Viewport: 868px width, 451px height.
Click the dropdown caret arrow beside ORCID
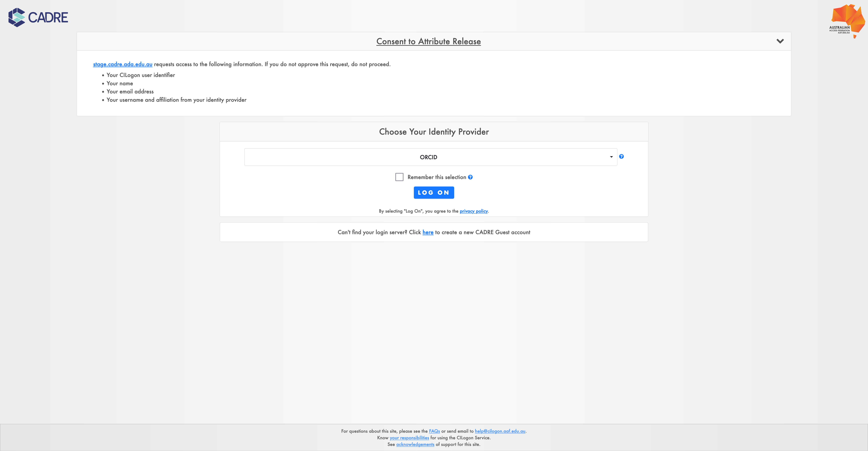(x=611, y=157)
